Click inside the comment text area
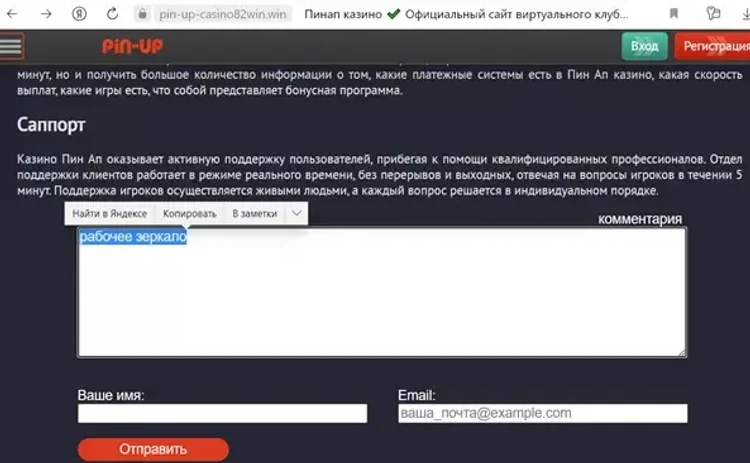The width and height of the screenshot is (750, 463). pyautogui.click(x=382, y=292)
